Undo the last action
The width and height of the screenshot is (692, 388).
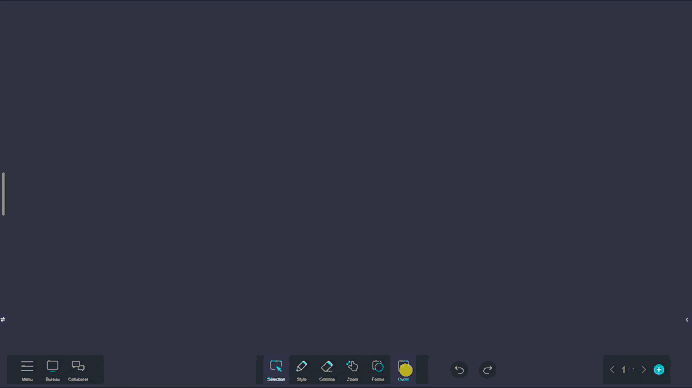click(459, 369)
